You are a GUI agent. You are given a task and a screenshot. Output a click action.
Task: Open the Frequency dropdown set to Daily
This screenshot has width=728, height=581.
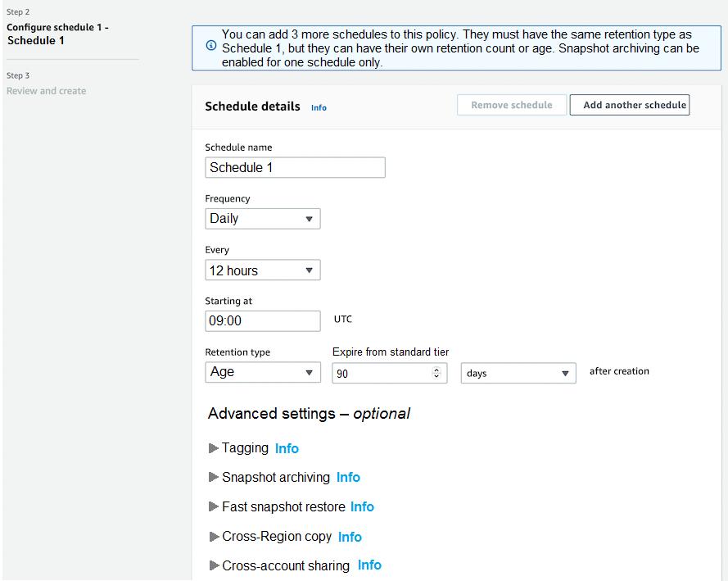coord(262,219)
